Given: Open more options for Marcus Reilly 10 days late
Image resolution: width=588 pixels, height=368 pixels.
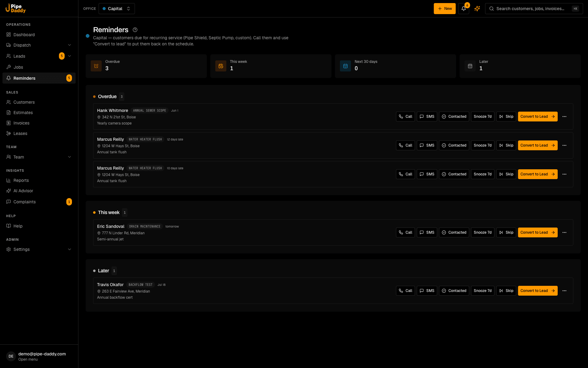Looking at the screenshot, I should pyautogui.click(x=564, y=174).
